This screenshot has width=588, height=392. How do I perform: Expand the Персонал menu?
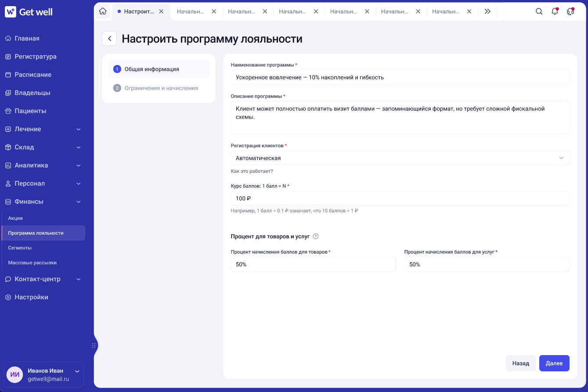click(79, 183)
